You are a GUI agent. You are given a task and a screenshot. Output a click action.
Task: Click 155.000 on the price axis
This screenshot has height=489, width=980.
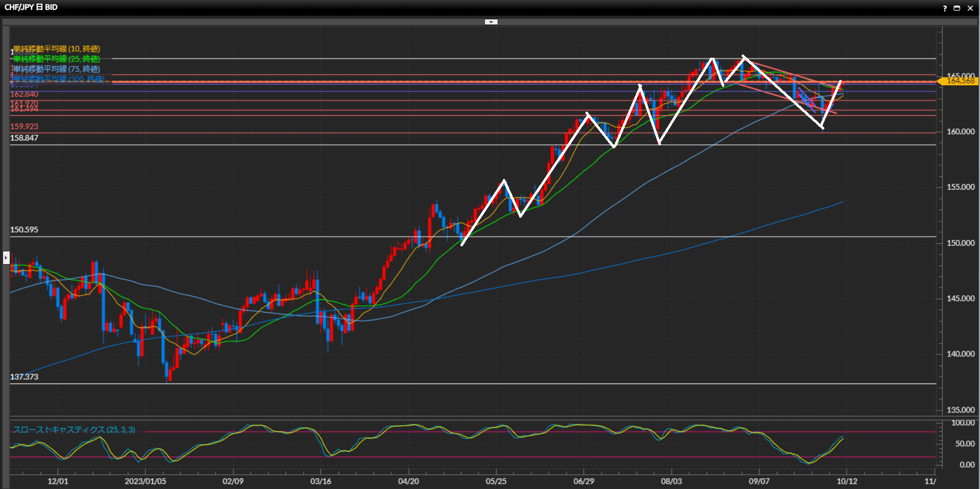960,187
